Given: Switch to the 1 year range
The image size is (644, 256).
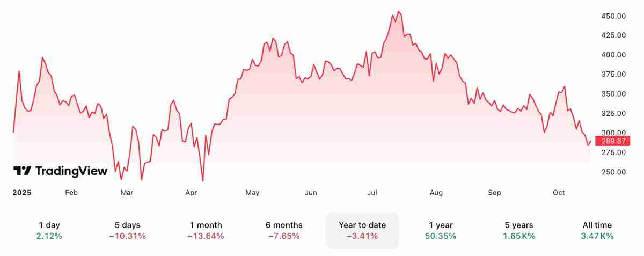Looking at the screenshot, I should pyautogui.click(x=441, y=231).
